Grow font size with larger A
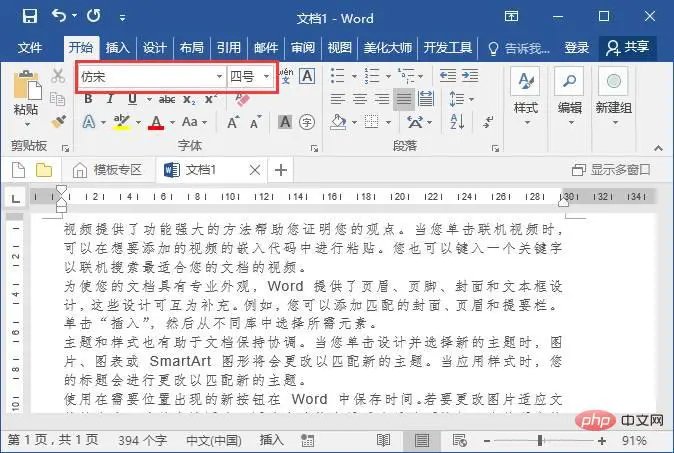 pos(233,122)
